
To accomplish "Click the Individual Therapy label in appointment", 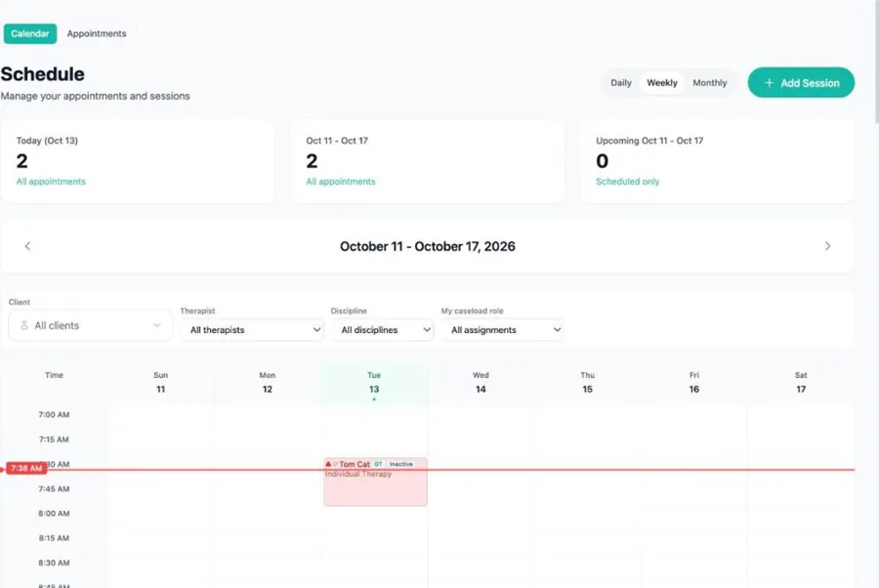I will pos(358,475).
